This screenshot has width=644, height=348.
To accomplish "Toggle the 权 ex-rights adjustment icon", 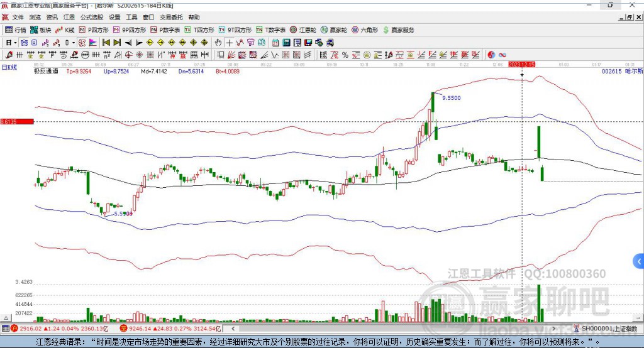I will 82,43.
